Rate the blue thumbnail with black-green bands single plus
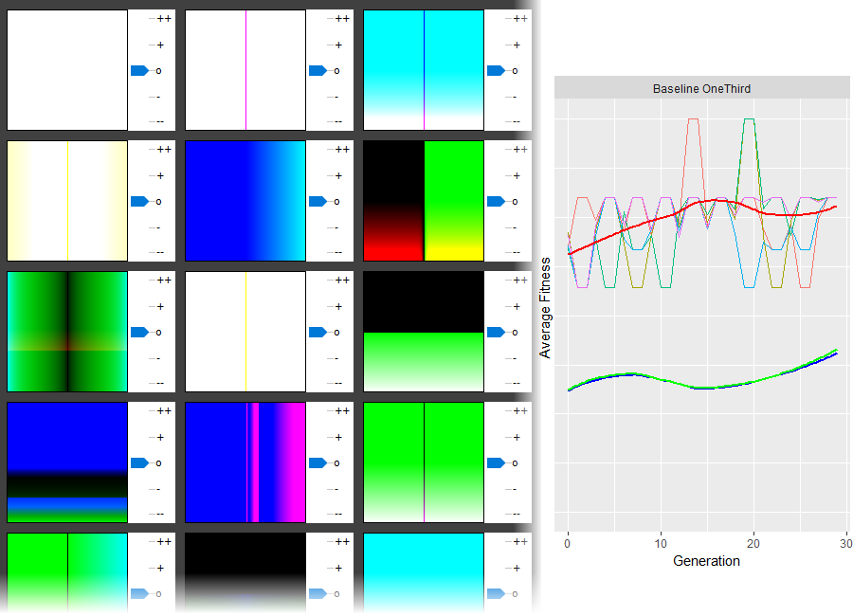853x616 pixels. 160,438
